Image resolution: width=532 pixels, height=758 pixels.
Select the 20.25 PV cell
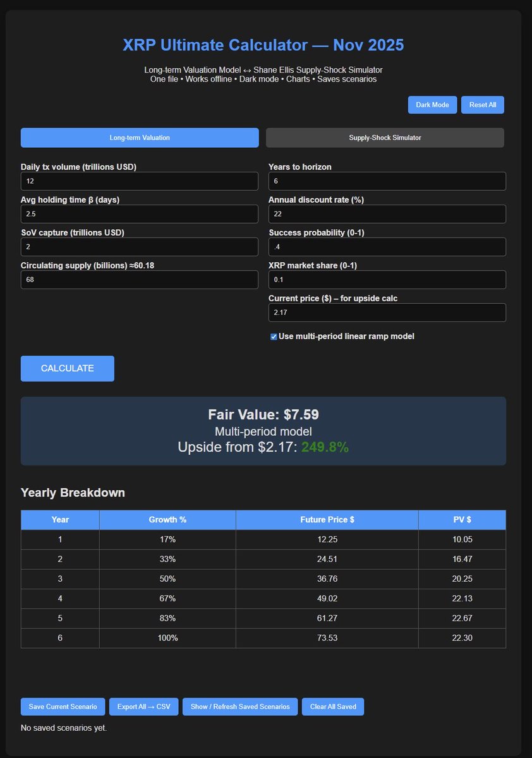(462, 579)
